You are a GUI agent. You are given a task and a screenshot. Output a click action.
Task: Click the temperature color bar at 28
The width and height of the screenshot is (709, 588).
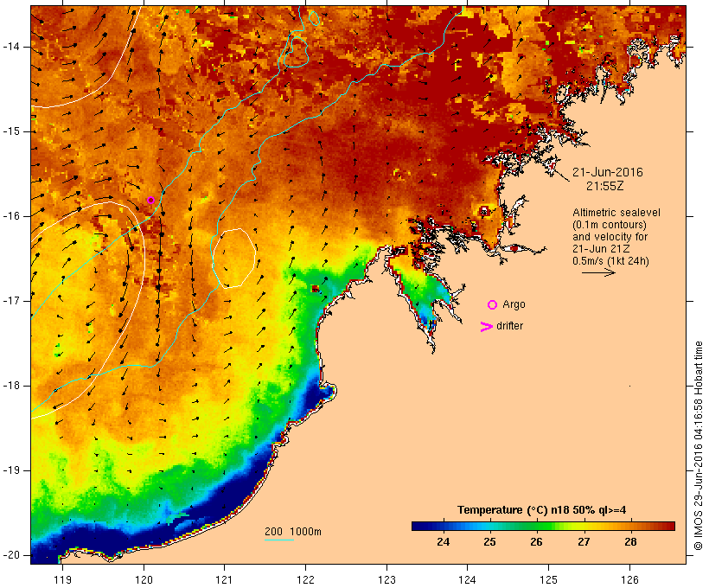[631, 526]
